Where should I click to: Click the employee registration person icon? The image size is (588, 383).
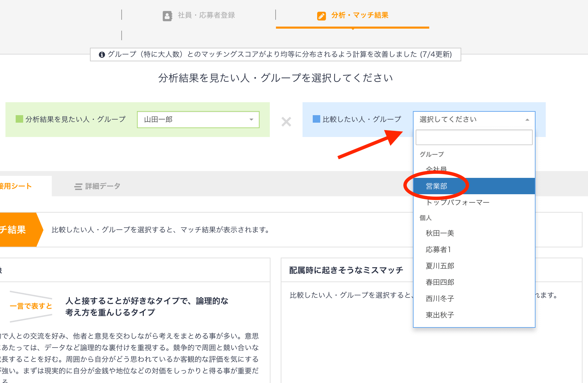pyautogui.click(x=167, y=16)
